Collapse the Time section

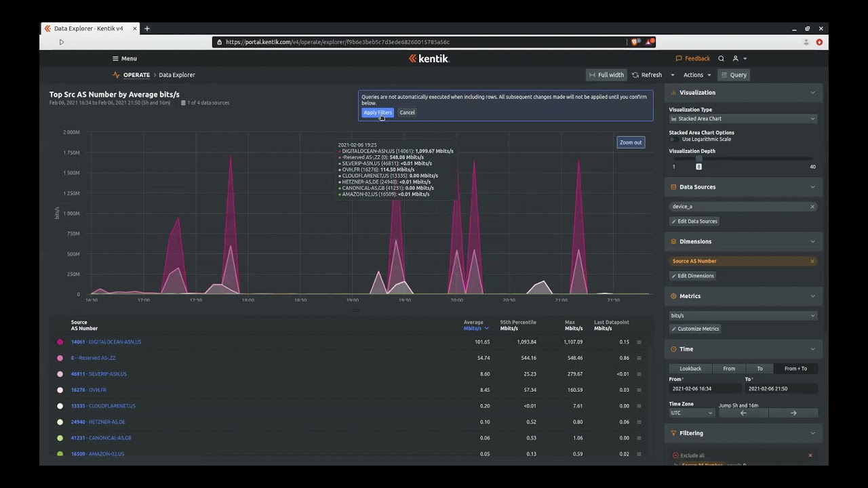(812, 349)
